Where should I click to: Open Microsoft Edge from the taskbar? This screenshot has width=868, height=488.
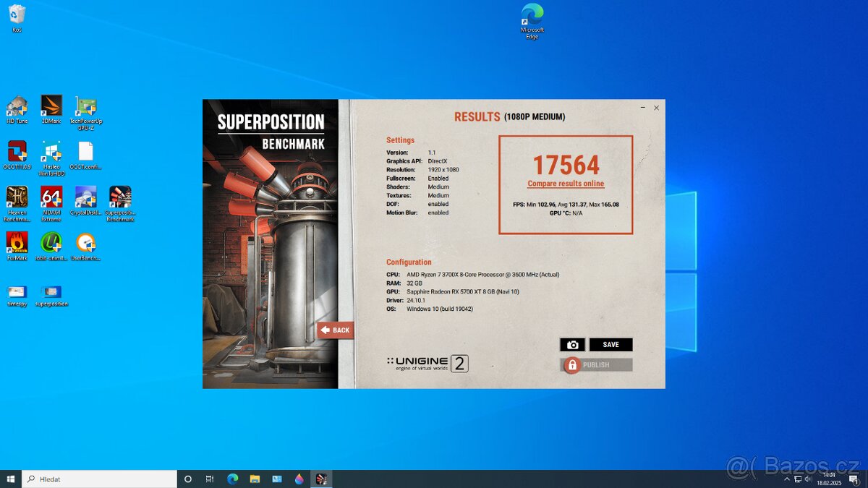tap(231, 479)
